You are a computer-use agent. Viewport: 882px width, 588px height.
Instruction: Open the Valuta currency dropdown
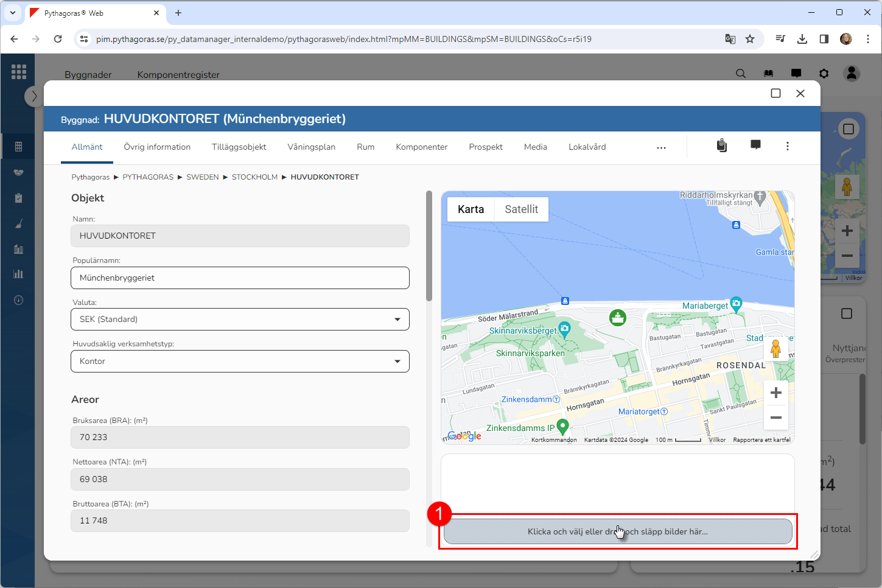tap(240, 320)
